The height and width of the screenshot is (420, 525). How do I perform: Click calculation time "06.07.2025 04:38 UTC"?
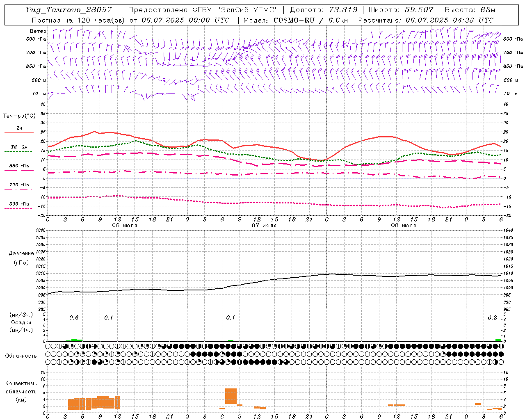[x=450, y=20]
